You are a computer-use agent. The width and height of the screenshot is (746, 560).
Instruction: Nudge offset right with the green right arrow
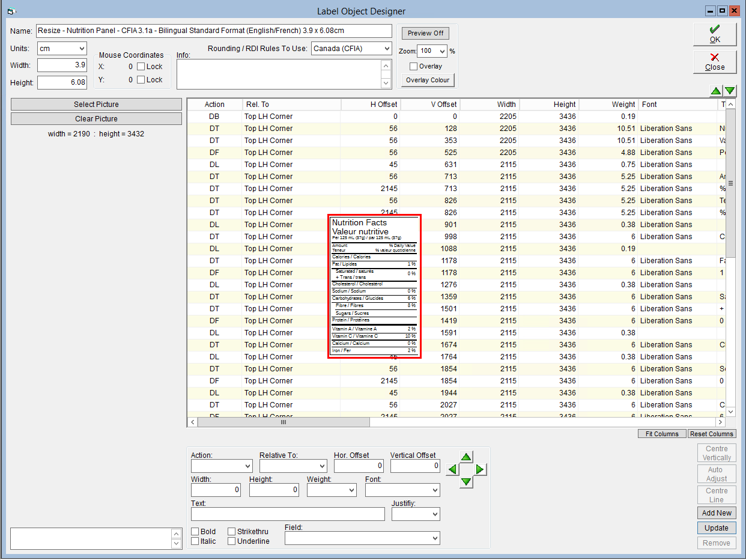pyautogui.click(x=480, y=469)
